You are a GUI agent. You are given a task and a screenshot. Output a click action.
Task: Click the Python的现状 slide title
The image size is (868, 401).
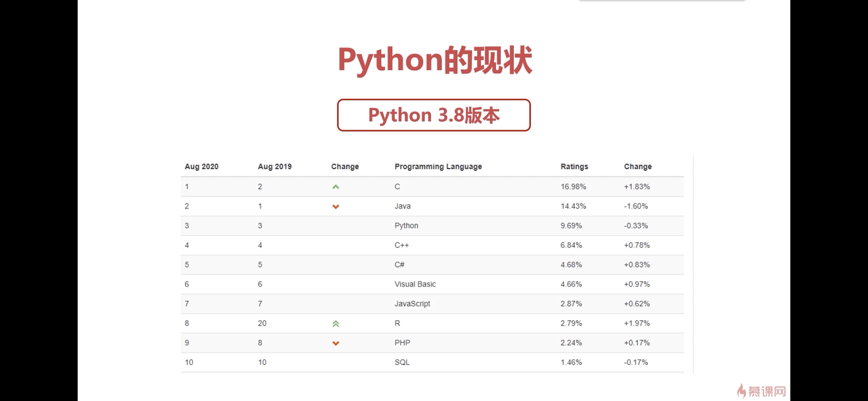click(435, 60)
